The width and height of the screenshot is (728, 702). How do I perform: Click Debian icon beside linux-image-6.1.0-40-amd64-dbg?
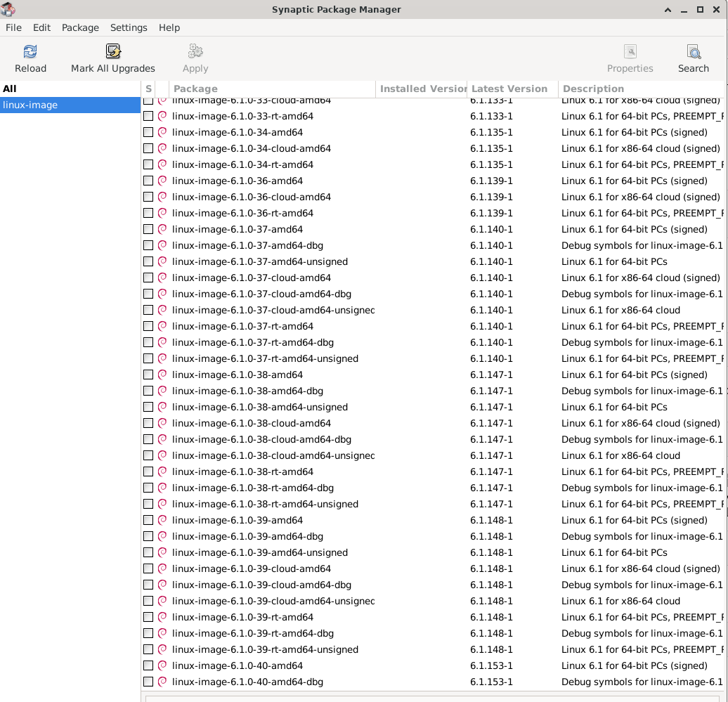[162, 682]
